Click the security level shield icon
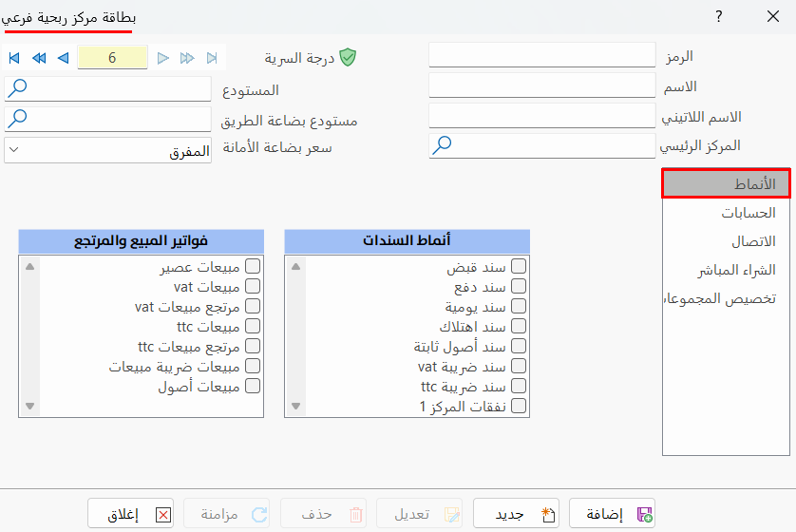 [x=348, y=57]
